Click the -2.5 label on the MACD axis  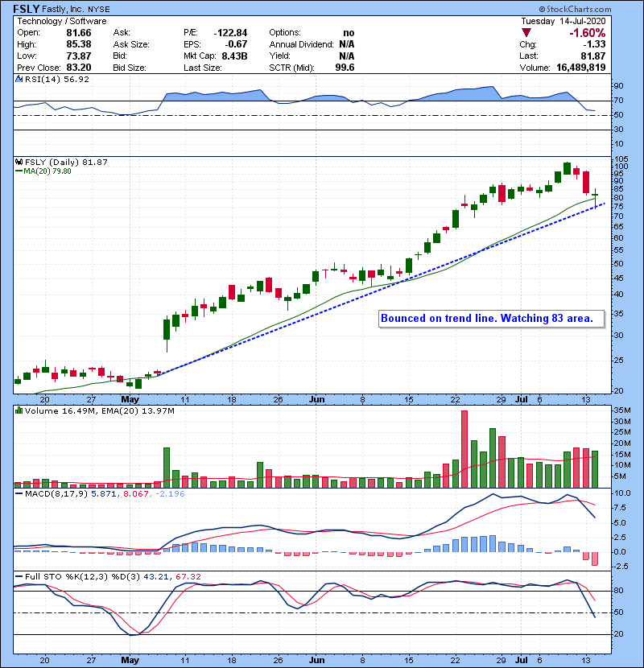coord(621,566)
